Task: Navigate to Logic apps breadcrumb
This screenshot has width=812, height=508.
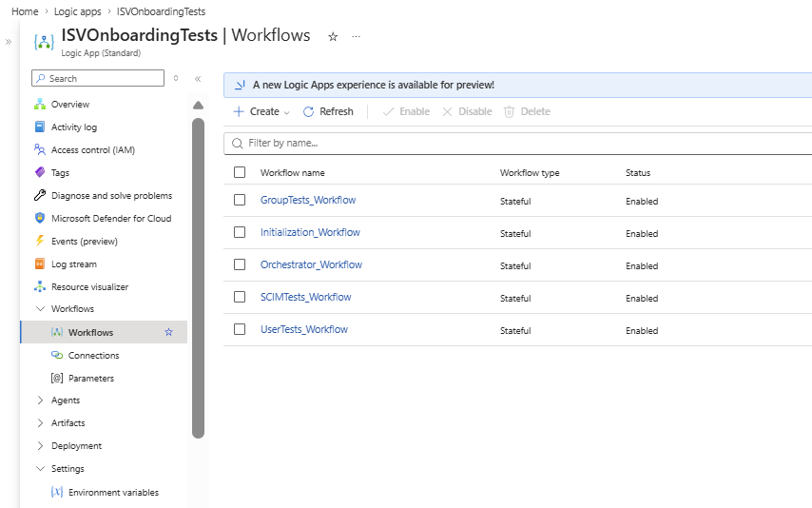Action: (78, 11)
